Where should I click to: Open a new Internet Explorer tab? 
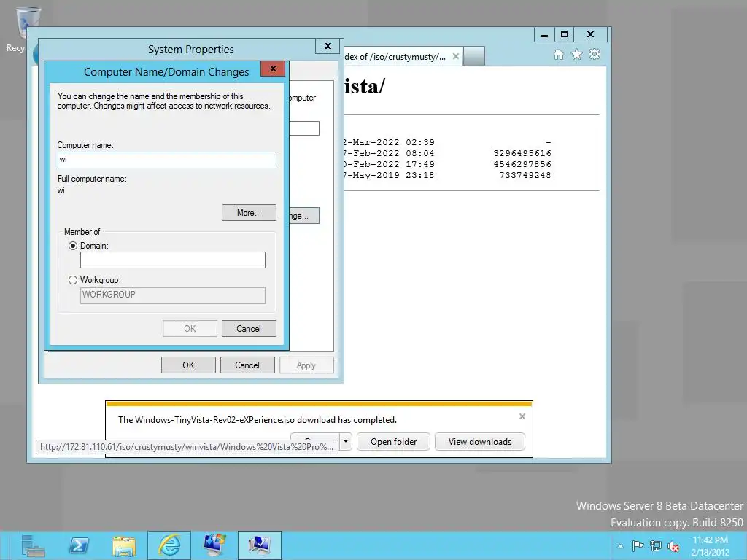tap(474, 56)
